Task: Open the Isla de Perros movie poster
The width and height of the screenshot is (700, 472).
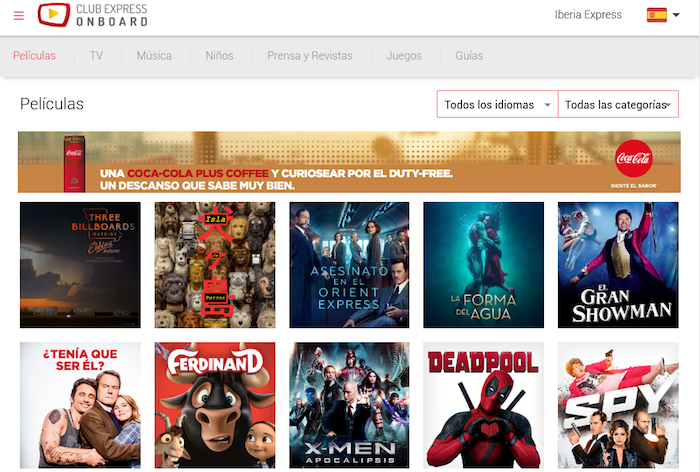Action: tap(215, 265)
